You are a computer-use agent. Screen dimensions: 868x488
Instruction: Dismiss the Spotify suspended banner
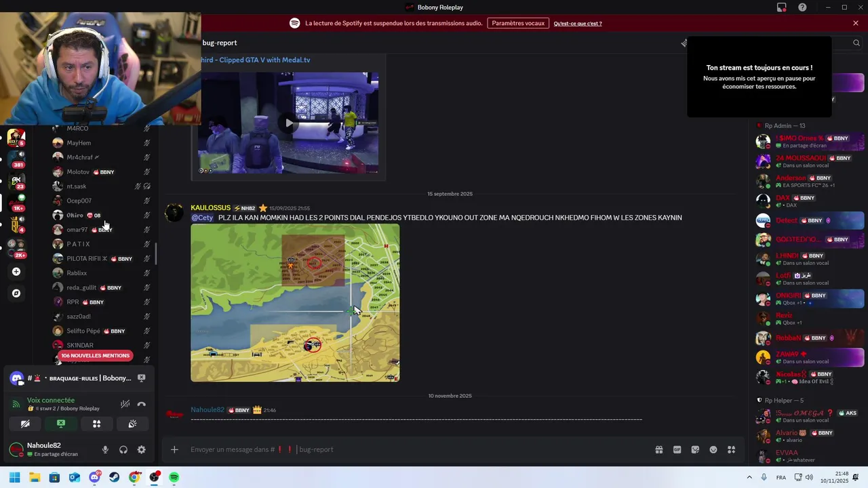click(x=856, y=23)
